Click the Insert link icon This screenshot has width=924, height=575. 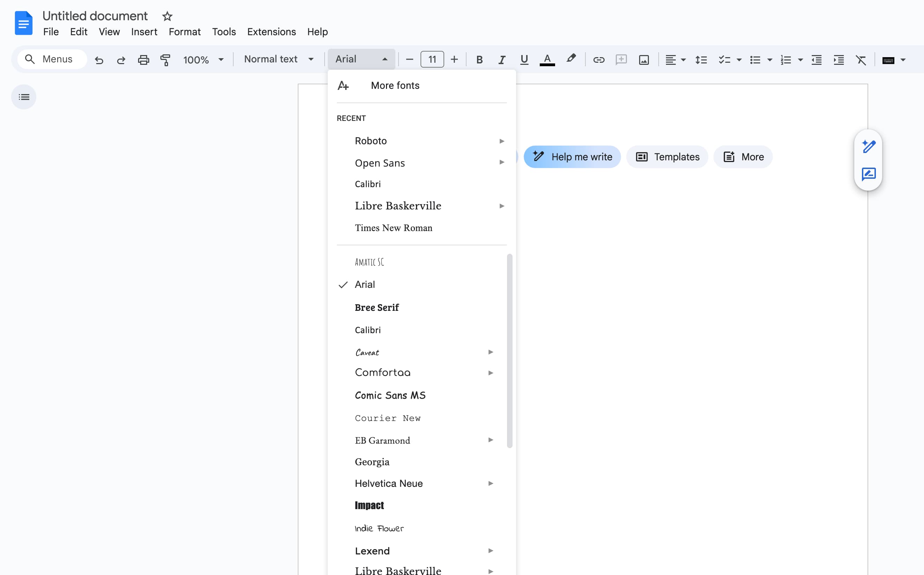(598, 60)
